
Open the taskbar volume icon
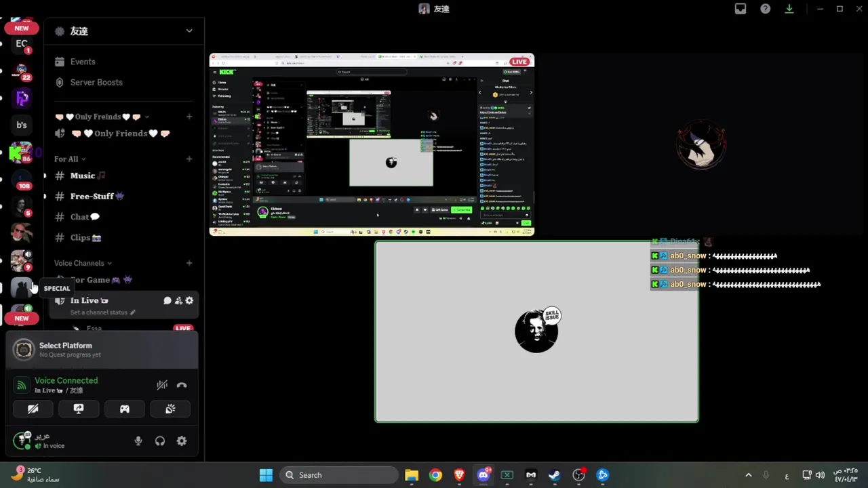click(821, 475)
